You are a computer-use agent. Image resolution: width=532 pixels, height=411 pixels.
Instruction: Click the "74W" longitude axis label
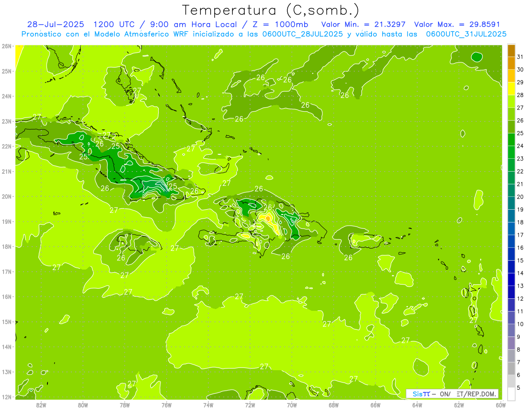pyautogui.click(x=208, y=405)
